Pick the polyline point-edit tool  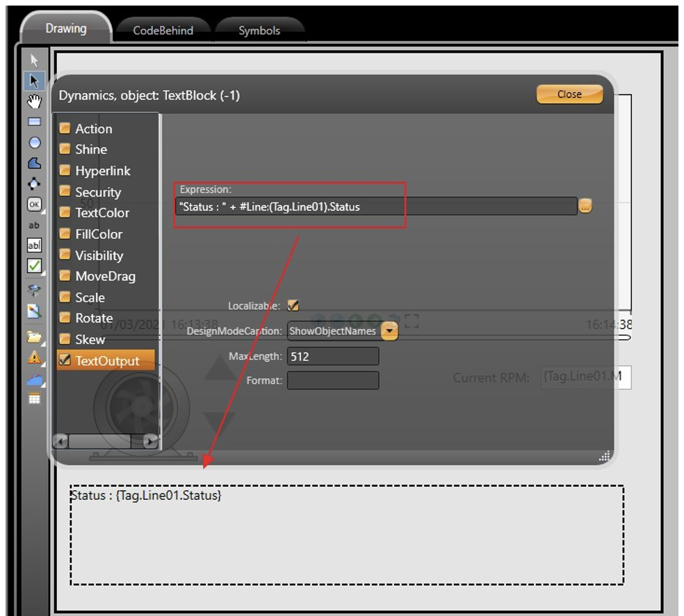pos(34,184)
